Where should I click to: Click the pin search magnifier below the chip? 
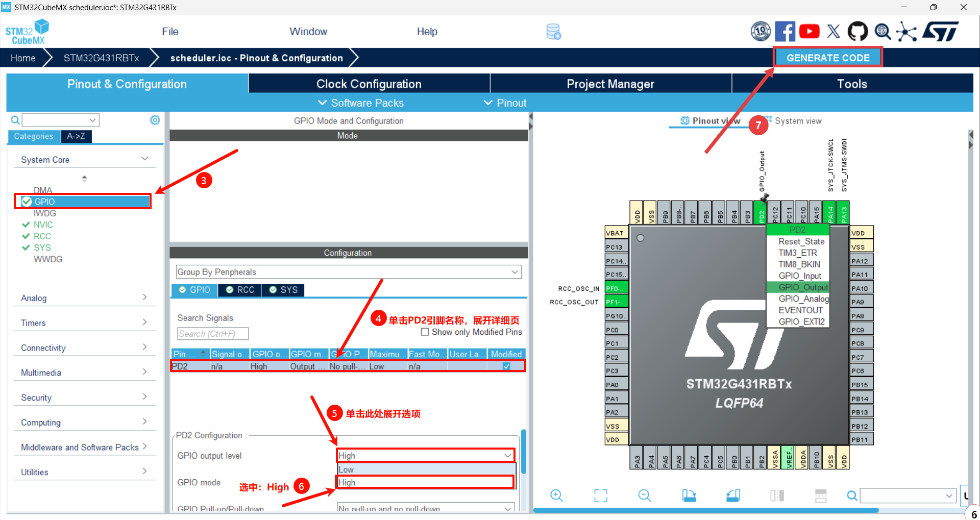(852, 496)
